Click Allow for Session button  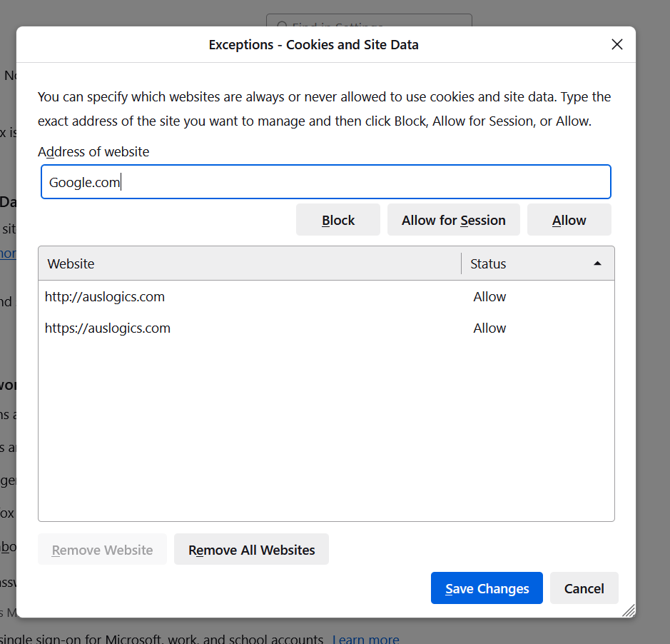tap(453, 220)
